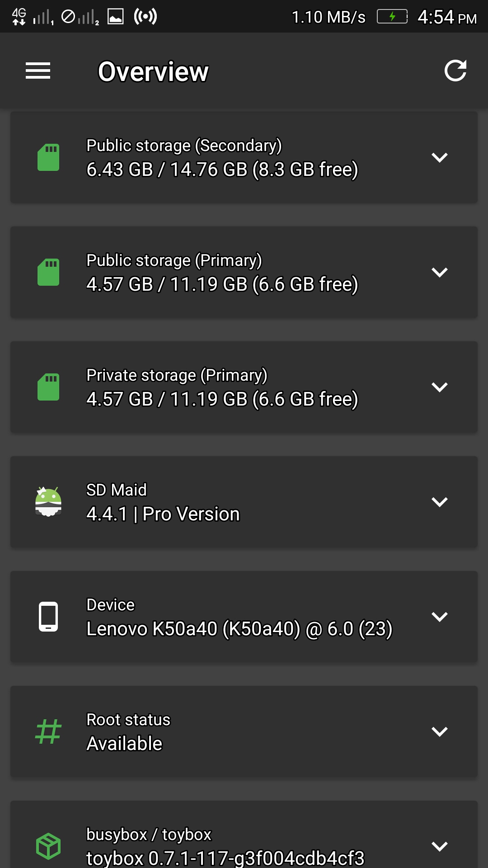Tap the battery charging indicator in status bar
This screenshot has width=488, height=868.
tap(392, 17)
